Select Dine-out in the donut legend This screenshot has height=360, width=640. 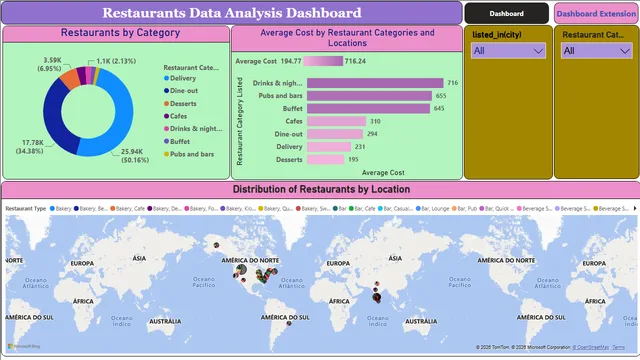181,91
